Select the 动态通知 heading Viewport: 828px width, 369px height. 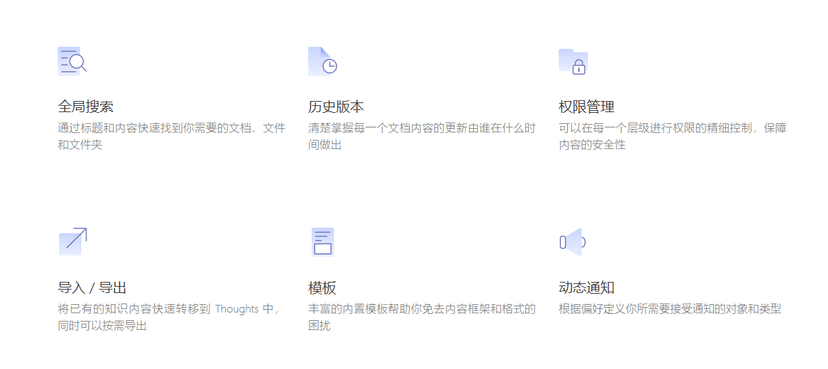point(587,288)
